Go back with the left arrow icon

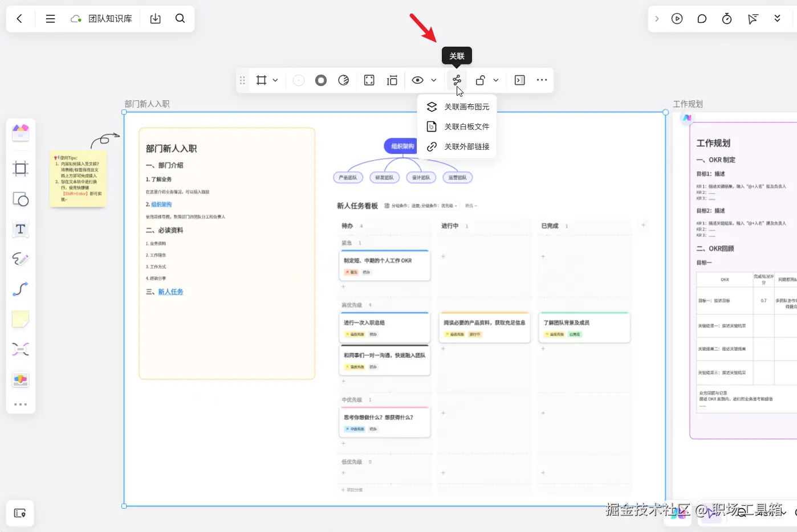pyautogui.click(x=19, y=19)
